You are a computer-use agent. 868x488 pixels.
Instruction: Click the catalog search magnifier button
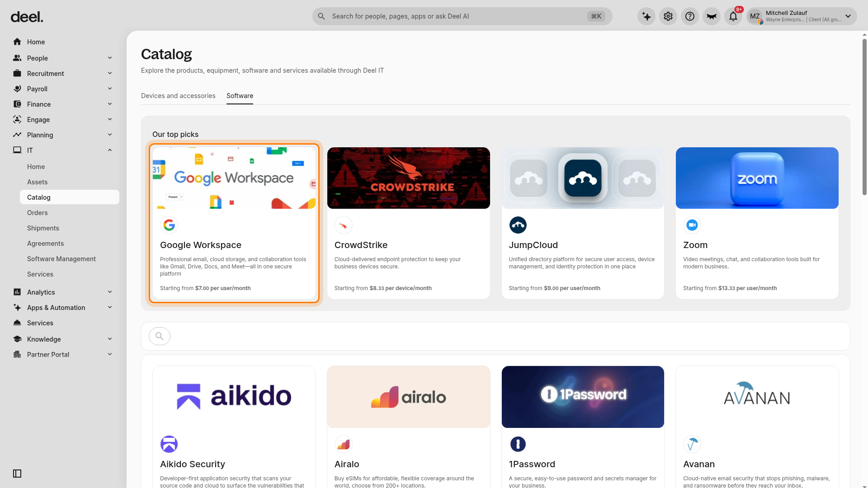(x=160, y=336)
